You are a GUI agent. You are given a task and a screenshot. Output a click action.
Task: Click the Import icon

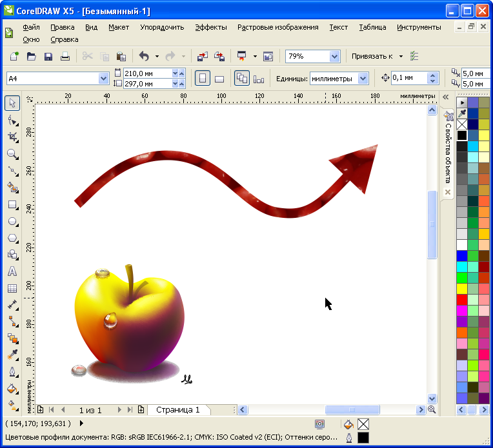tap(202, 57)
